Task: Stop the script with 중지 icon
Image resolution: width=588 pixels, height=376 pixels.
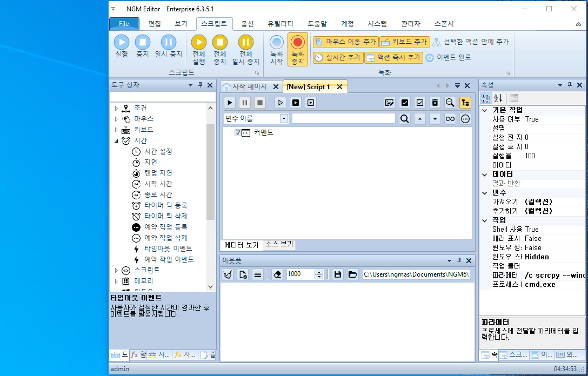Action: (x=143, y=46)
